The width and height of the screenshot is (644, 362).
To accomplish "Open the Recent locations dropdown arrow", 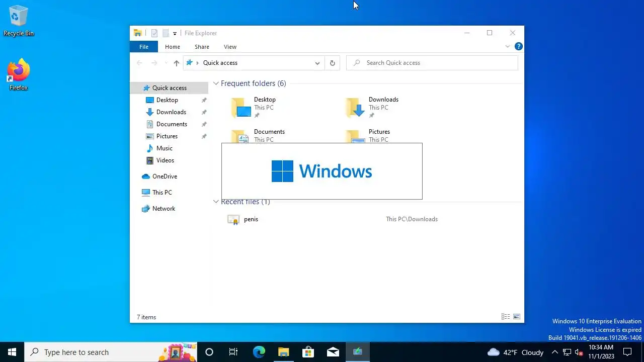I will click(x=166, y=63).
